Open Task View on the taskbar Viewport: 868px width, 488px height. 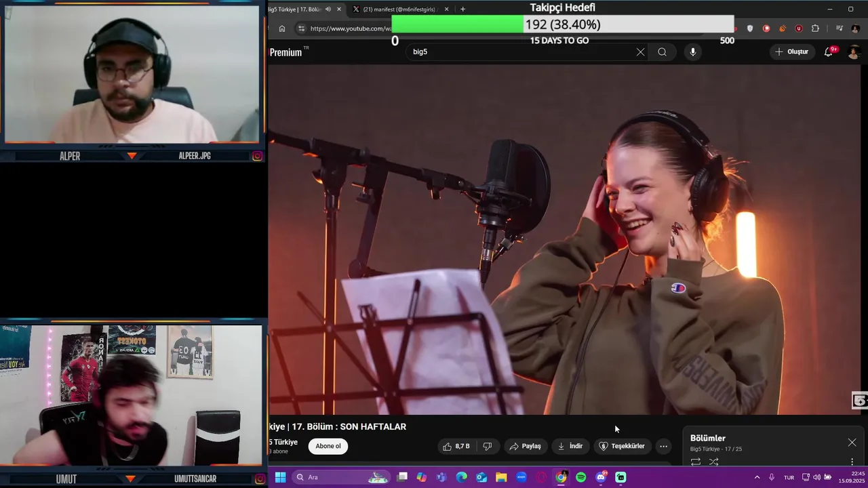click(x=402, y=477)
